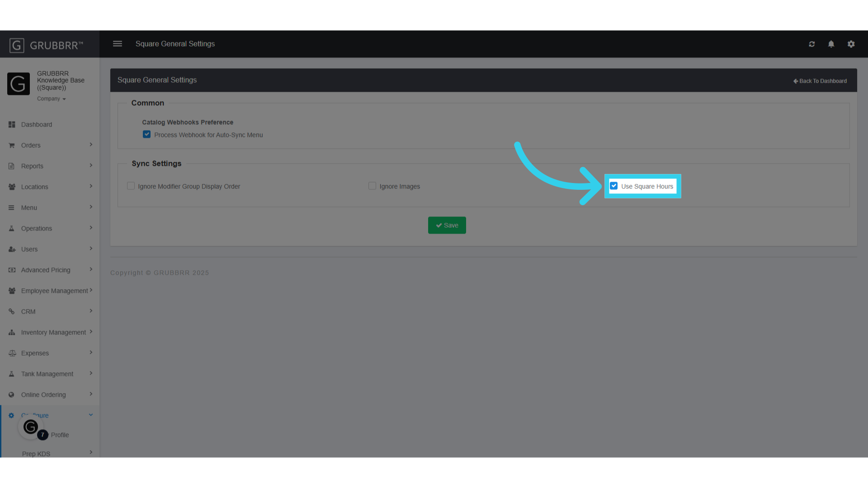Click the Expenses scale icon

pyautogui.click(x=12, y=353)
